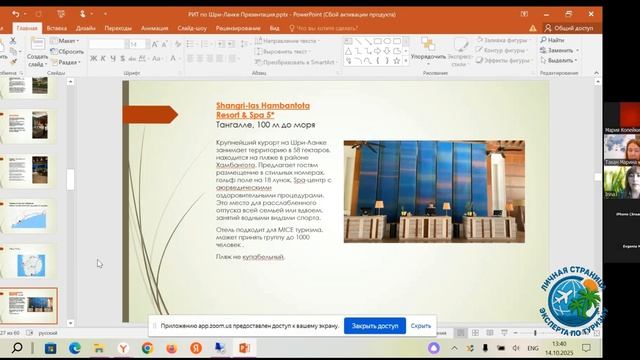Select the triangle shape in gallery

(x=348, y=51)
